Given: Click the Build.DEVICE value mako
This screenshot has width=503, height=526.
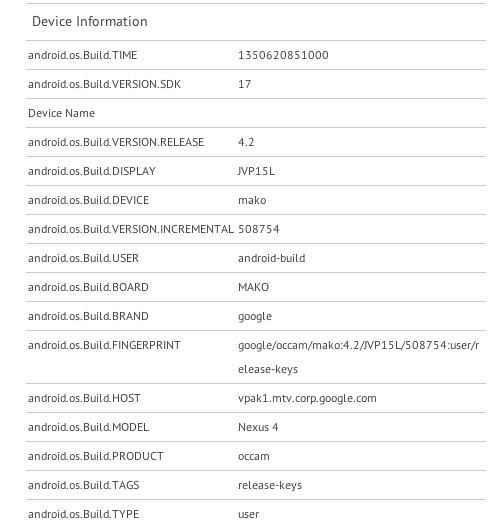Looking at the screenshot, I should (252, 200).
